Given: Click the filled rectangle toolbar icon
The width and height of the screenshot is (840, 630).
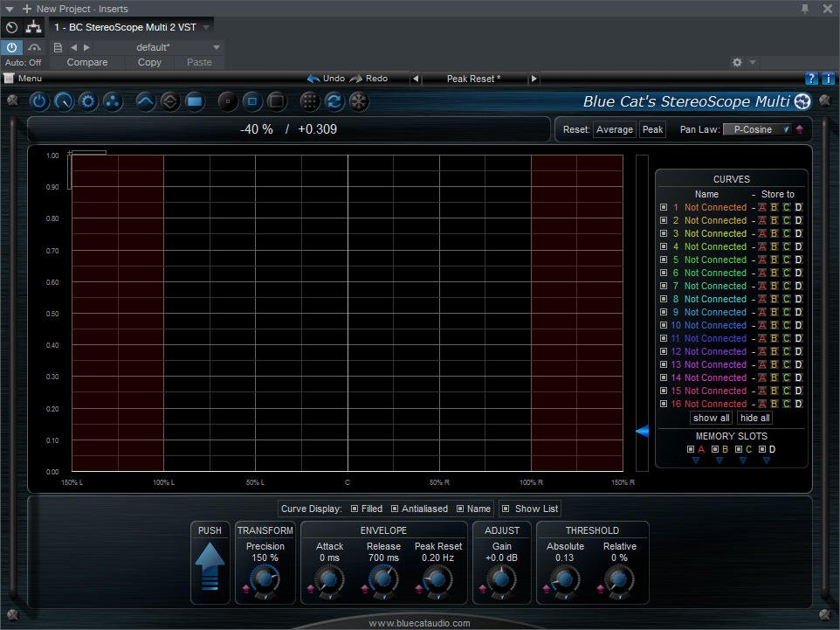Looking at the screenshot, I should click(195, 101).
